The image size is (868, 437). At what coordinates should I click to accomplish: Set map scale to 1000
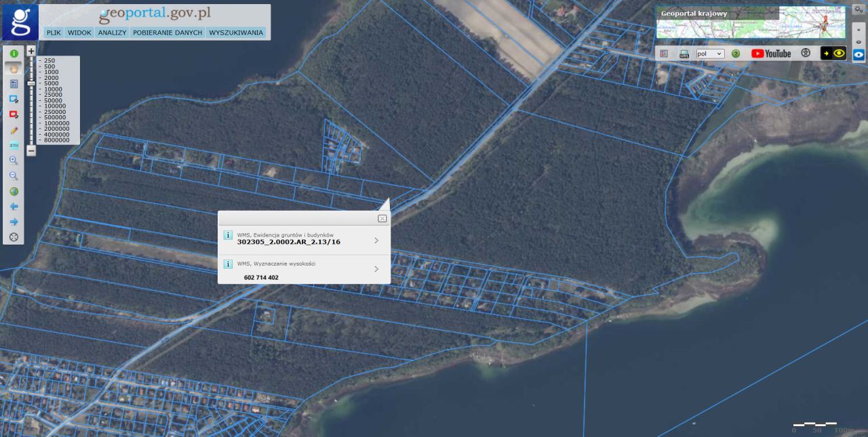tap(51, 72)
